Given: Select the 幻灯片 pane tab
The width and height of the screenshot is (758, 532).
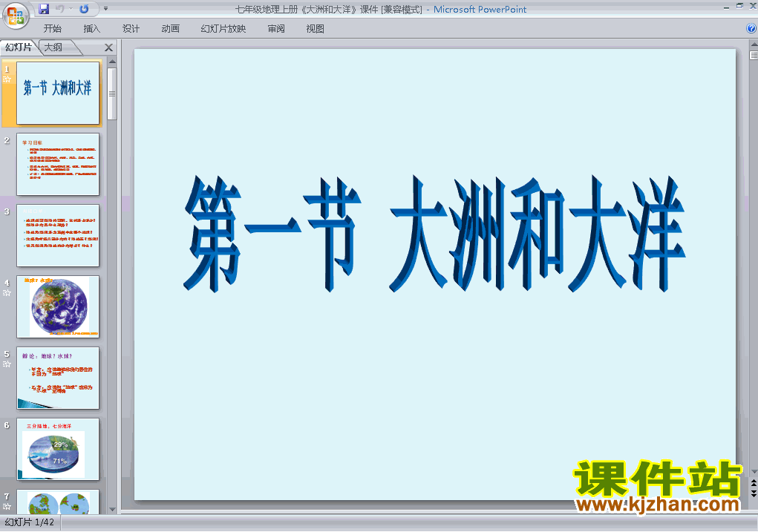Looking at the screenshot, I should 19,47.
